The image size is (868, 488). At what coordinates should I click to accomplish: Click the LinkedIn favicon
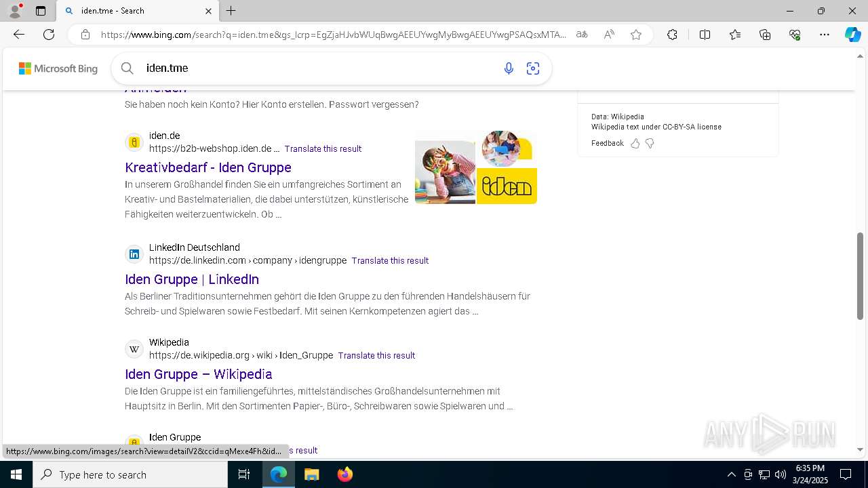(134, 254)
